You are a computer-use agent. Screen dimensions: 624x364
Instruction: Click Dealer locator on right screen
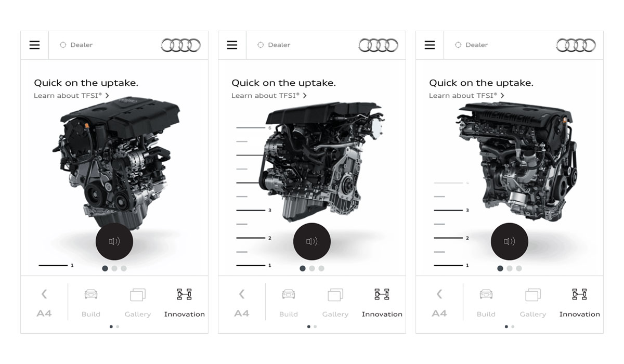tap(471, 45)
